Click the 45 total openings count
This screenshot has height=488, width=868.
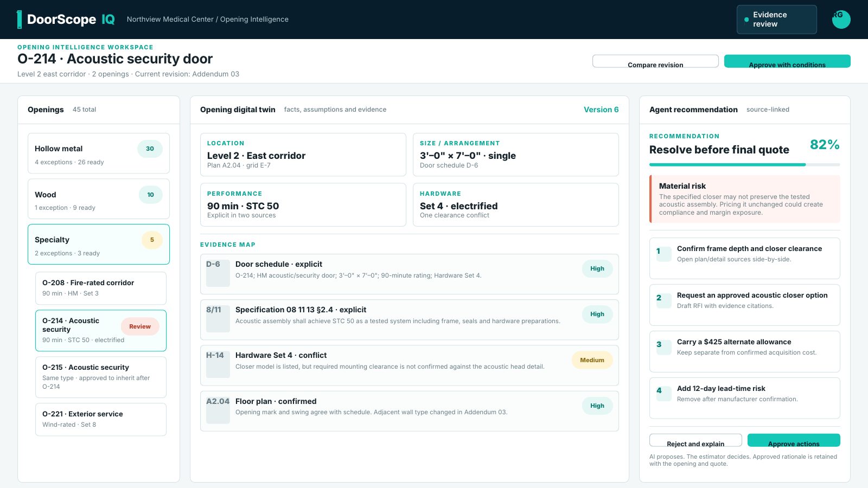tap(85, 110)
